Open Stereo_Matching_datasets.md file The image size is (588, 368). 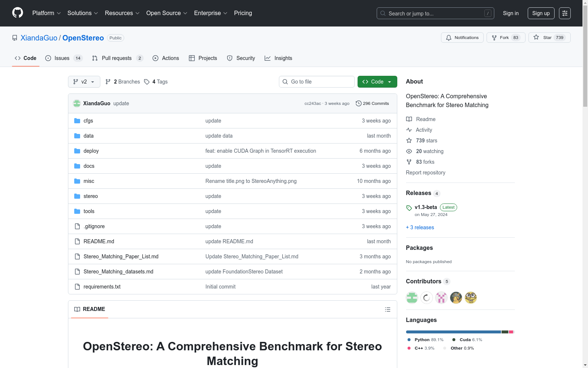click(x=118, y=272)
